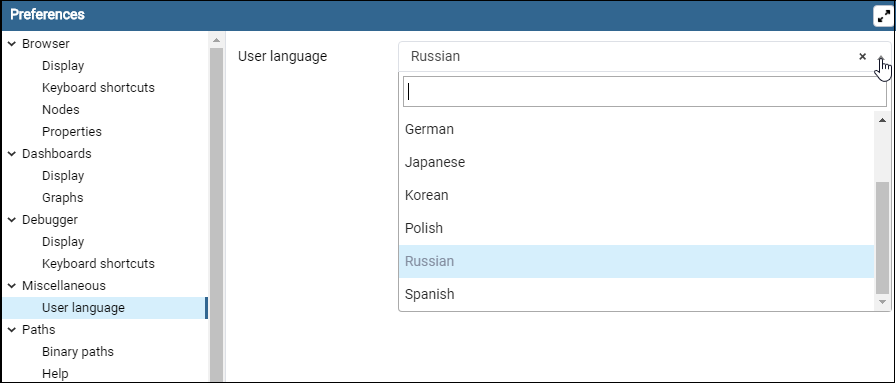Select Spanish in the dropdown list
This screenshot has width=896, height=383.
637,294
